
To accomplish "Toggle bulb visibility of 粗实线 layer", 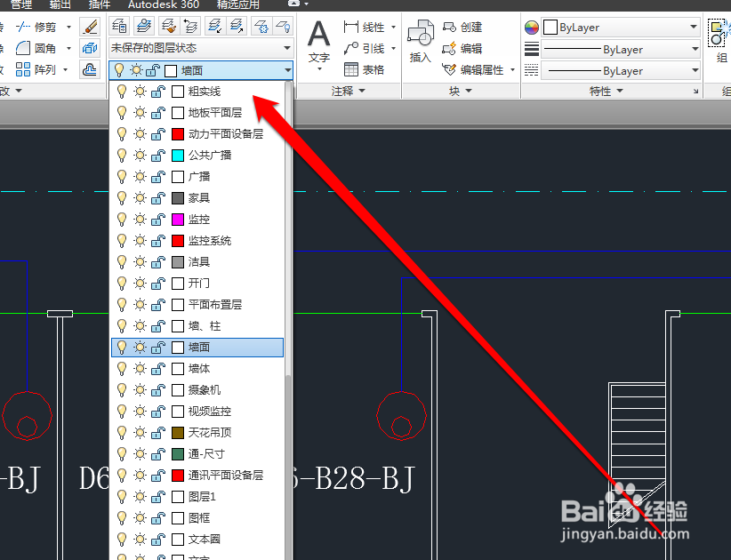I will pos(122,92).
